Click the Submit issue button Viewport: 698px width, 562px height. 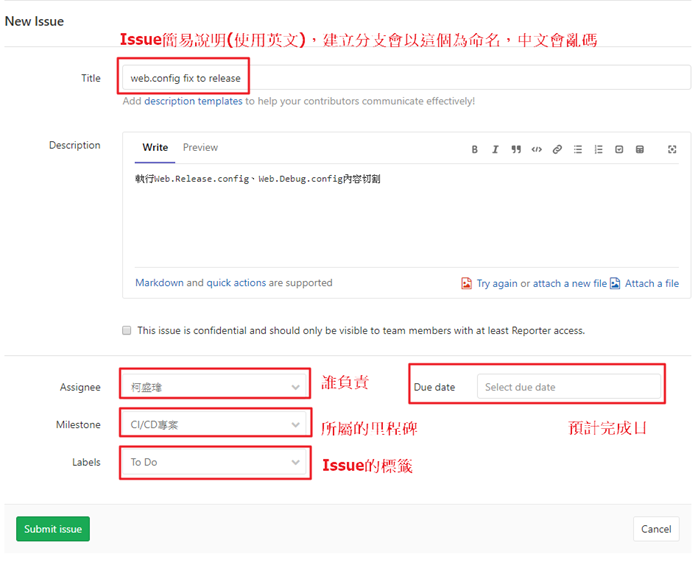(53, 529)
